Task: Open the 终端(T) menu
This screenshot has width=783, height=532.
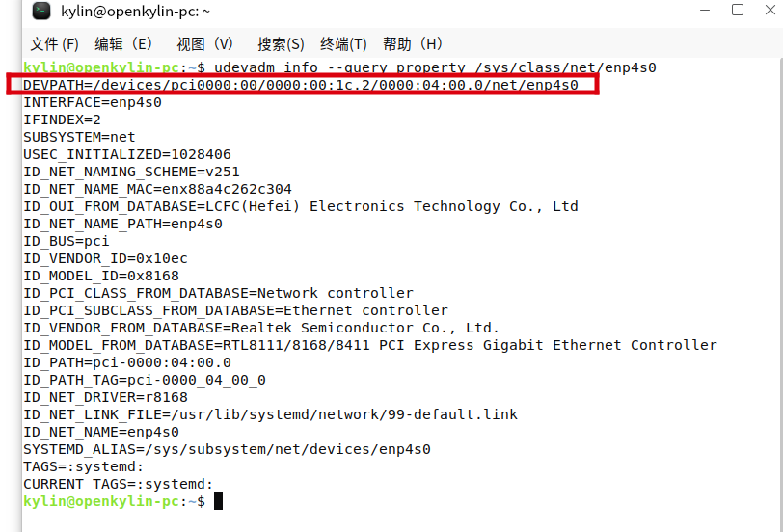Action: (343, 44)
